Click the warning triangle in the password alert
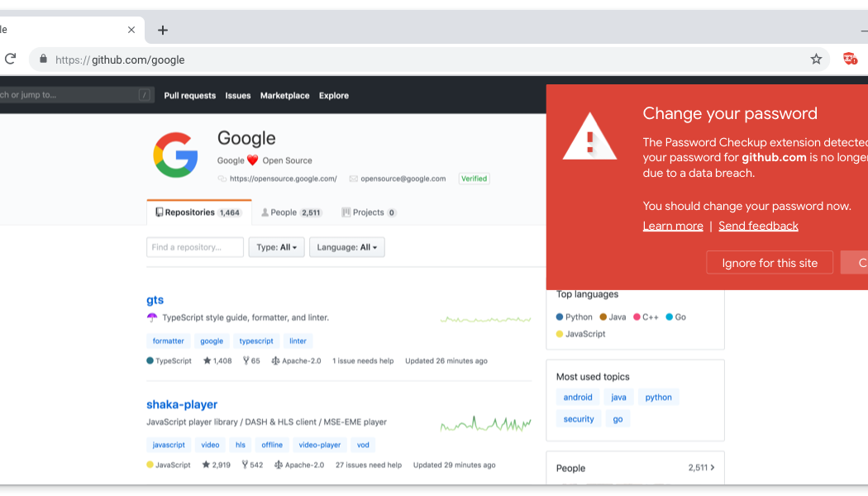The width and height of the screenshot is (868, 496). pyautogui.click(x=589, y=136)
